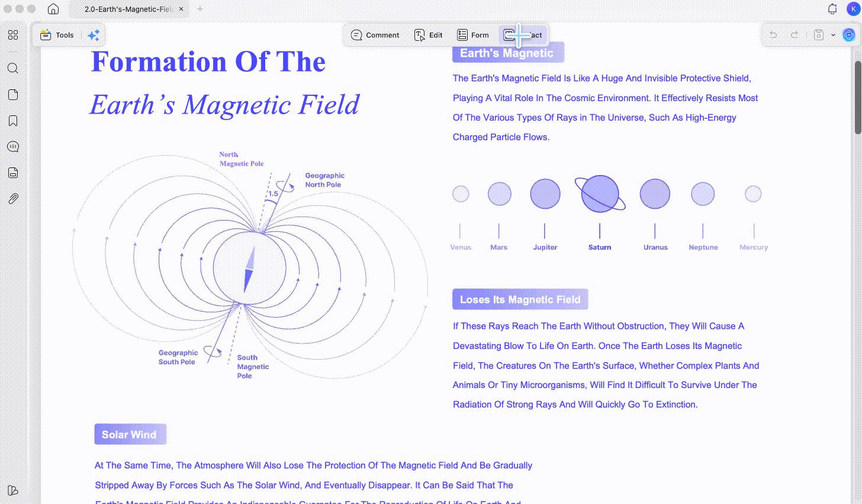Click the 'Loses Its Magnetic Field' heading
Image resolution: width=862 pixels, height=504 pixels.
point(520,299)
